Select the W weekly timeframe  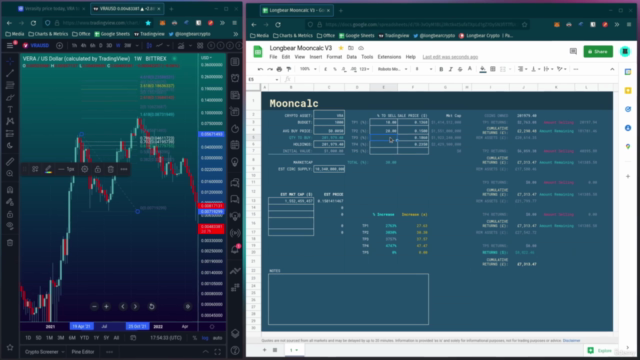pyautogui.click(x=118, y=45)
